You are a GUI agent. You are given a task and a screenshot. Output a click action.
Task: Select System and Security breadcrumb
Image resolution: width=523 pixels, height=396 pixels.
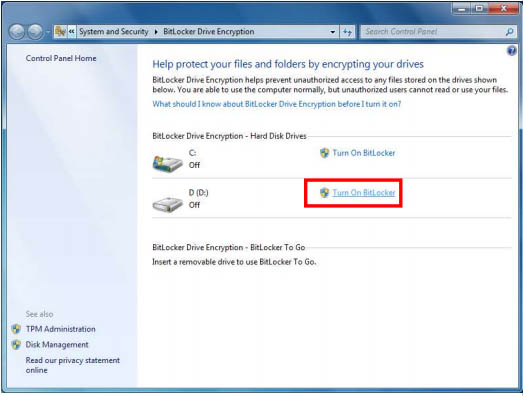tap(114, 32)
